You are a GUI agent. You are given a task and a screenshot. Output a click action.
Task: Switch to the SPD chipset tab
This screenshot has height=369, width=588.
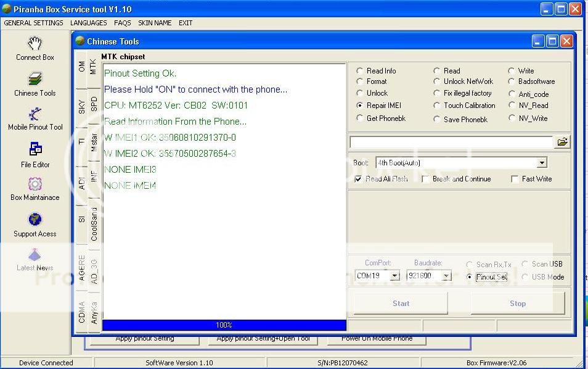click(x=94, y=104)
